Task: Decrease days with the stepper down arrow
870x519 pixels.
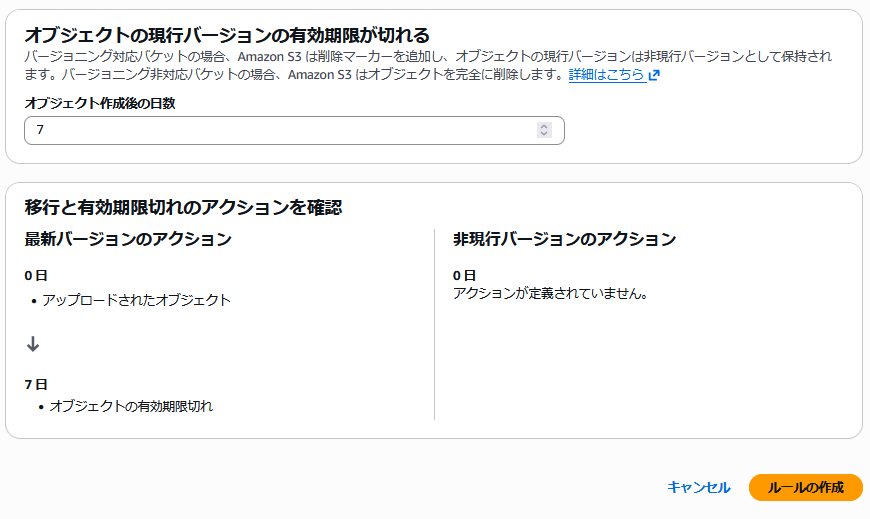Action: point(544,134)
